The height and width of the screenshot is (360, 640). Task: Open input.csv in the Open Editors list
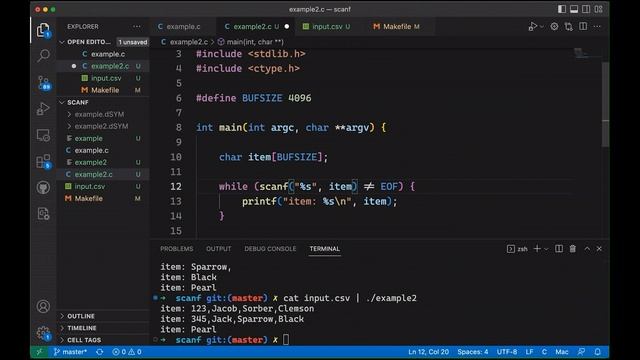tap(103, 78)
